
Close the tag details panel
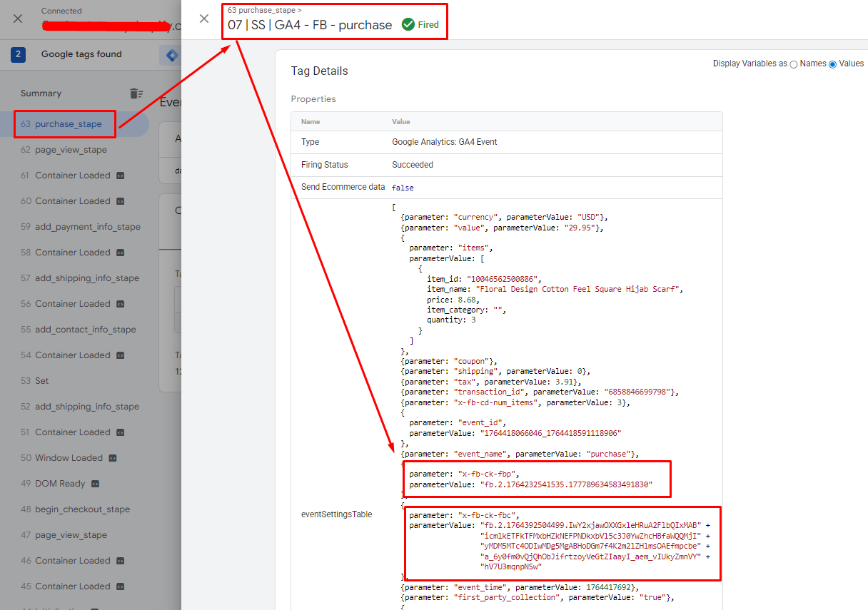pos(204,19)
